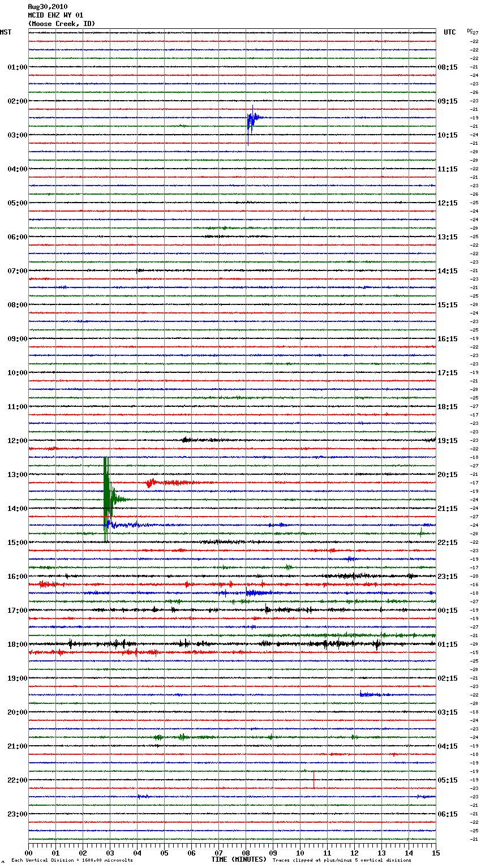Click the 14:15 UTC time label
Viewport: 481px width, 868px height.
(448, 270)
